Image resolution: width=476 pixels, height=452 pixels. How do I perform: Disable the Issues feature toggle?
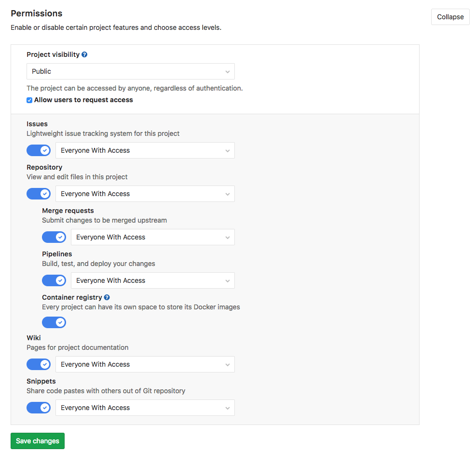click(x=39, y=150)
